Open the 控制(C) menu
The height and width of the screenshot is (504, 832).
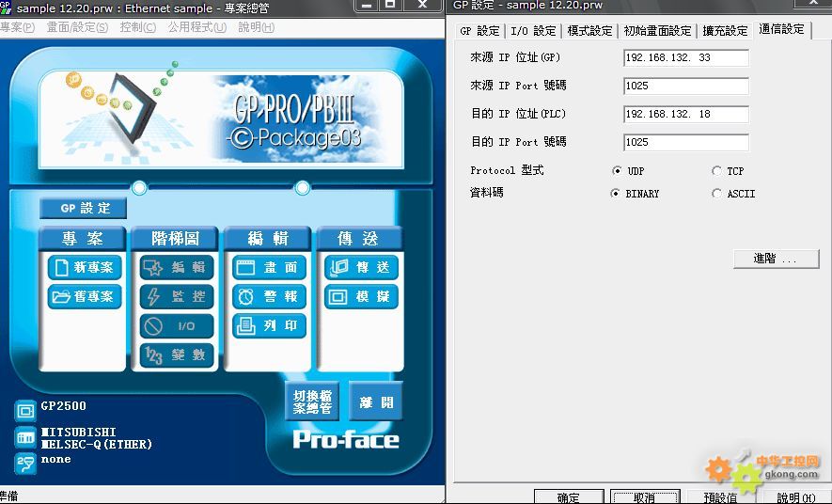point(138,27)
